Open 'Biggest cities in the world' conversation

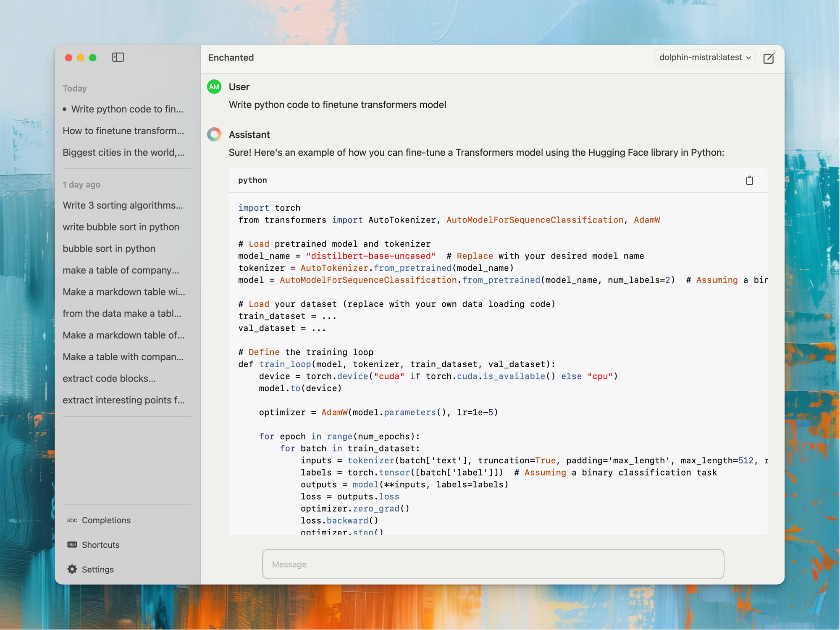point(123,152)
